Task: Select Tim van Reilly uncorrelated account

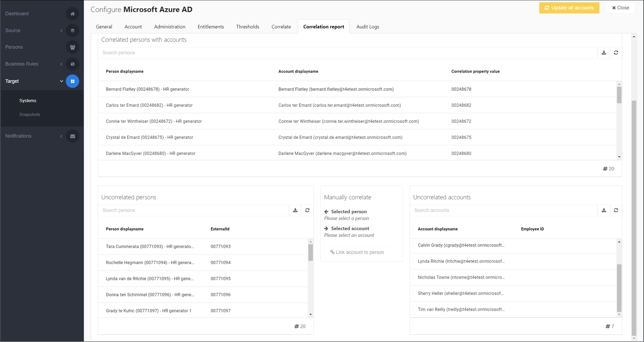Action: click(513, 309)
